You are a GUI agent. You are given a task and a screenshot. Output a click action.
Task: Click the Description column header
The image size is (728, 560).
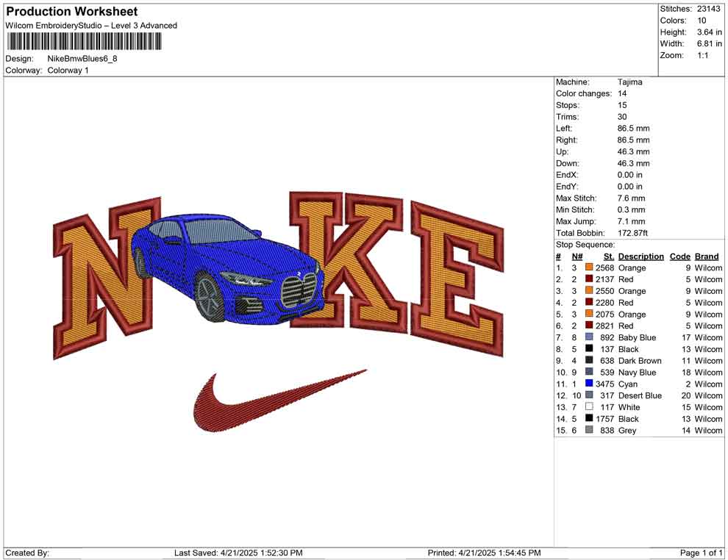[x=640, y=256]
